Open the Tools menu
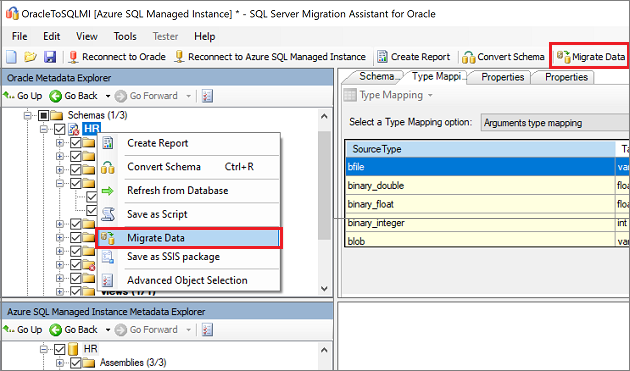 [125, 36]
